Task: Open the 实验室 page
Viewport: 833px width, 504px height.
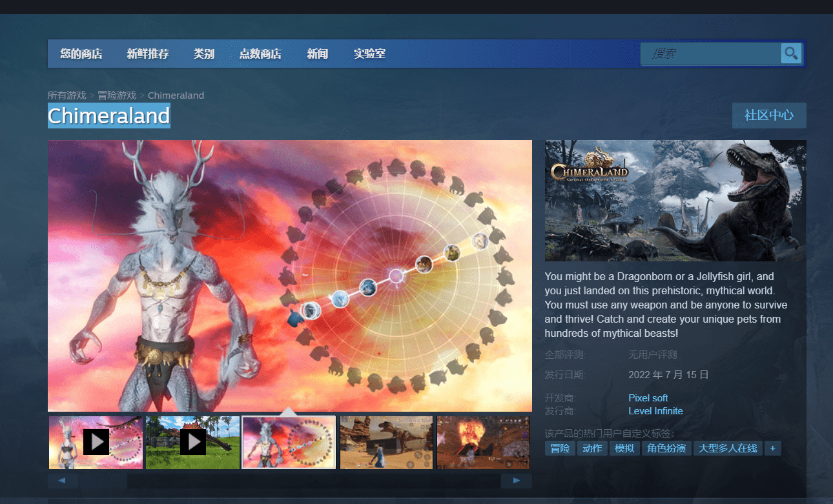Action: click(x=369, y=54)
